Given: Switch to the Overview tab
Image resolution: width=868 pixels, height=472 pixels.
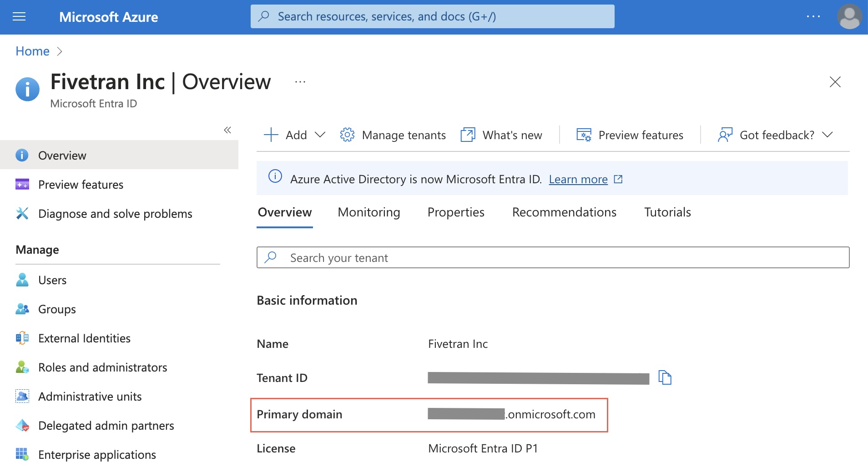Looking at the screenshot, I should (x=285, y=212).
